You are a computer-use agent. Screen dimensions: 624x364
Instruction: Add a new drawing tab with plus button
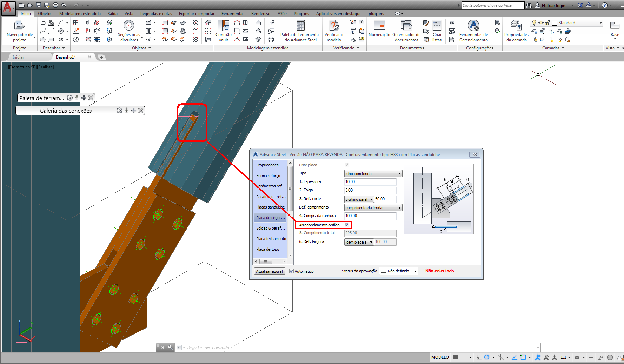[x=102, y=57]
